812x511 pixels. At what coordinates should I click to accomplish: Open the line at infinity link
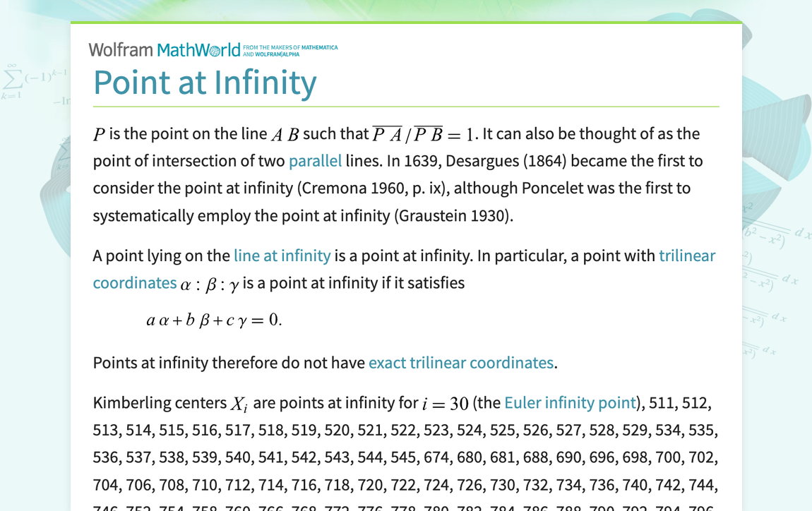click(x=282, y=255)
